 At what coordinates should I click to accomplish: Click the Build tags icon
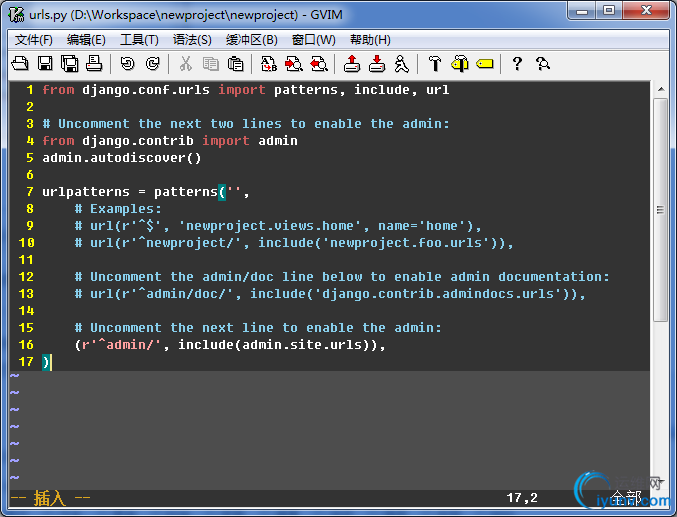click(x=460, y=64)
